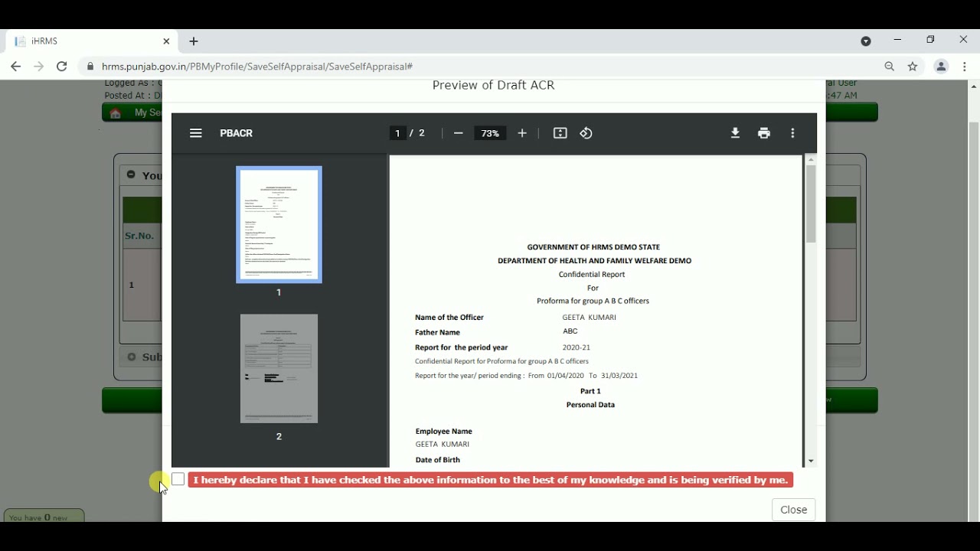
Task: Open Chrome profile avatar
Action: [942, 67]
